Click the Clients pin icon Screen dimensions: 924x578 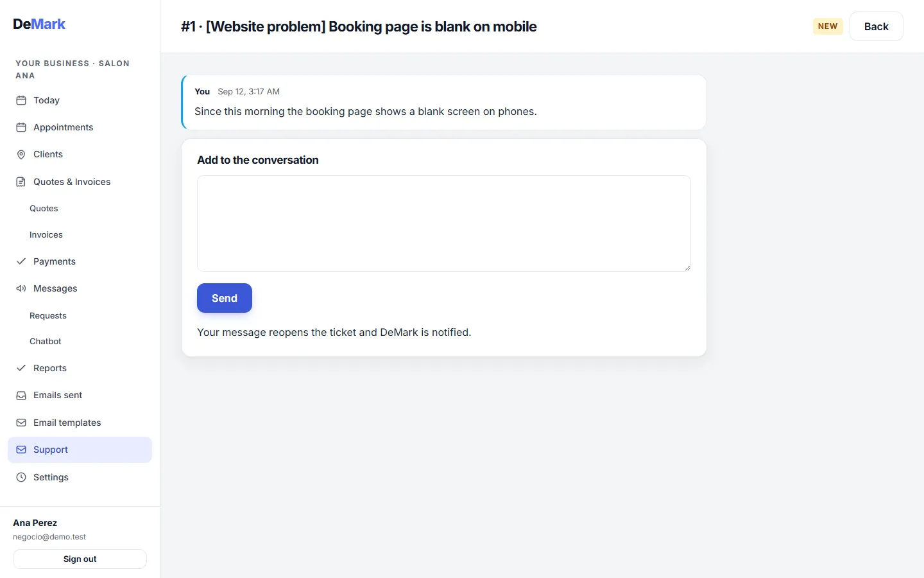[x=21, y=155]
